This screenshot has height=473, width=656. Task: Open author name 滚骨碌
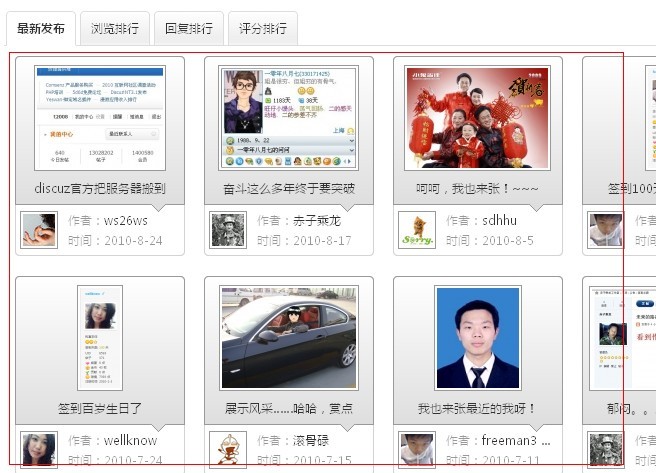coord(311,440)
